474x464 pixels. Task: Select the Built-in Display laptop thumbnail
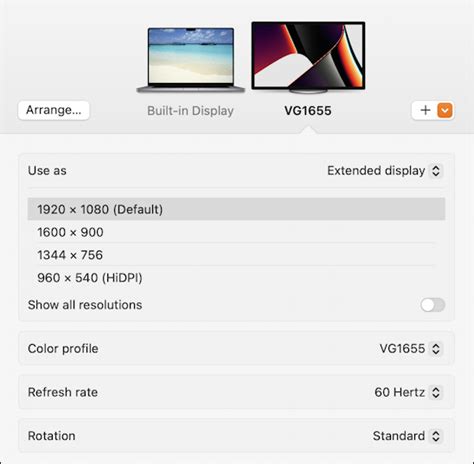[191, 60]
